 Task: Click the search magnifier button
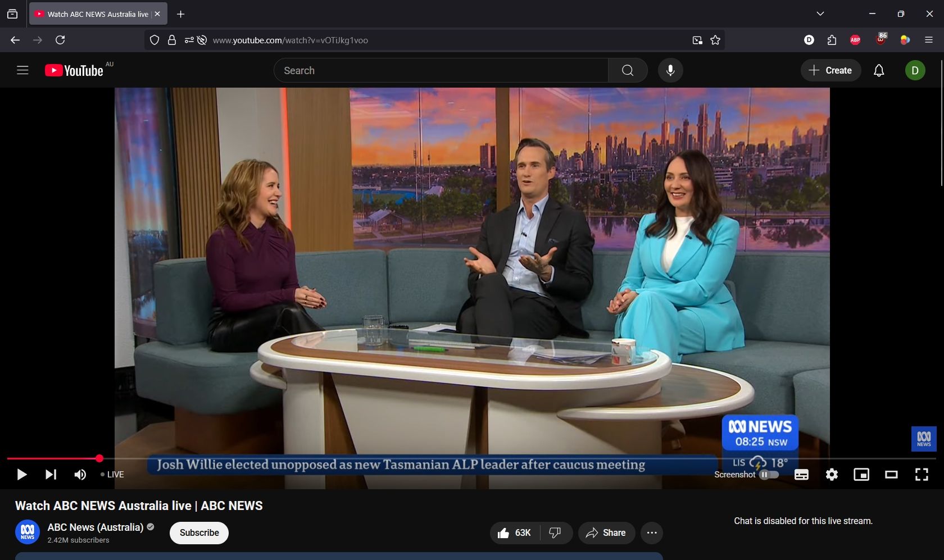tap(628, 70)
